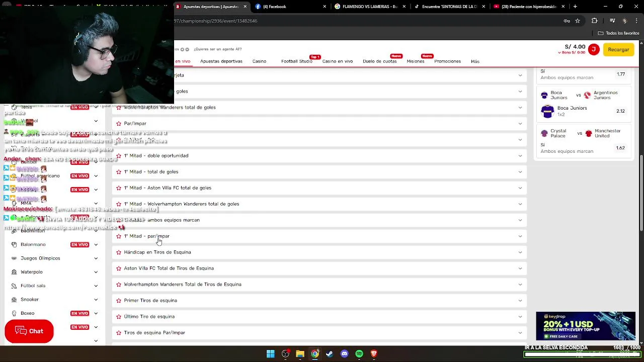This screenshot has height=362, width=644.
Task: Open Discord from the taskbar
Action: pyautogui.click(x=344, y=354)
